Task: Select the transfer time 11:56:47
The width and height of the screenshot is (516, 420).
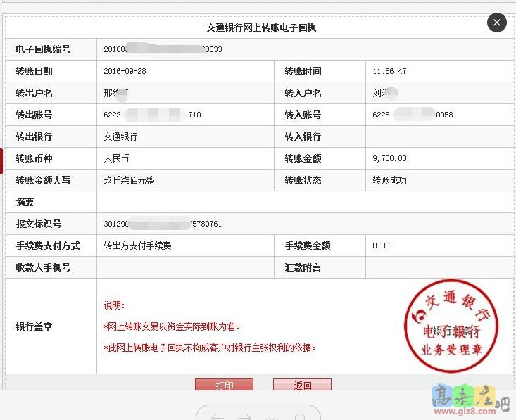Action: click(389, 71)
